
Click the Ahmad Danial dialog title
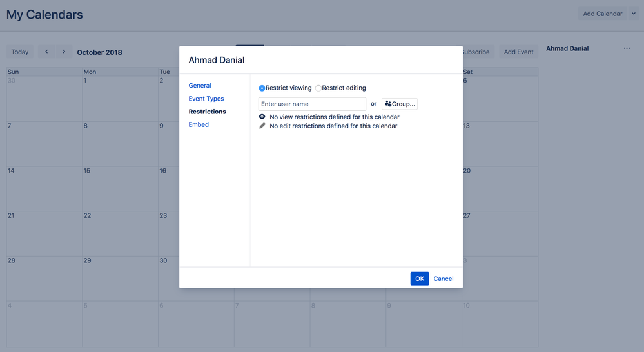click(x=217, y=60)
